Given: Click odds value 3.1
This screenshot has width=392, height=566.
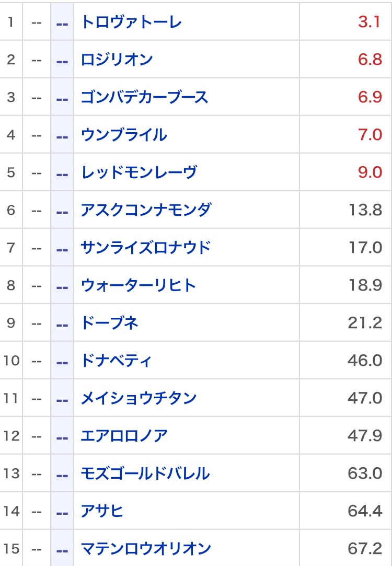Looking at the screenshot, I should click(370, 22).
